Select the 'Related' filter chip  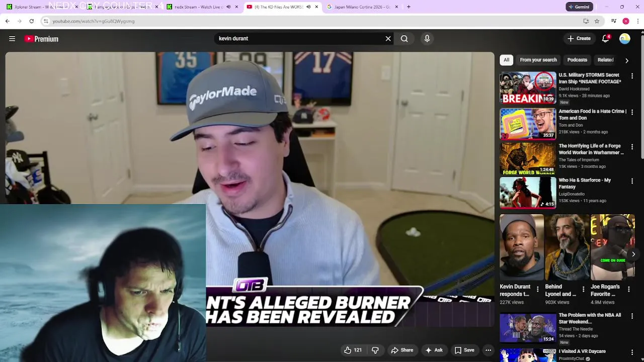click(x=605, y=60)
